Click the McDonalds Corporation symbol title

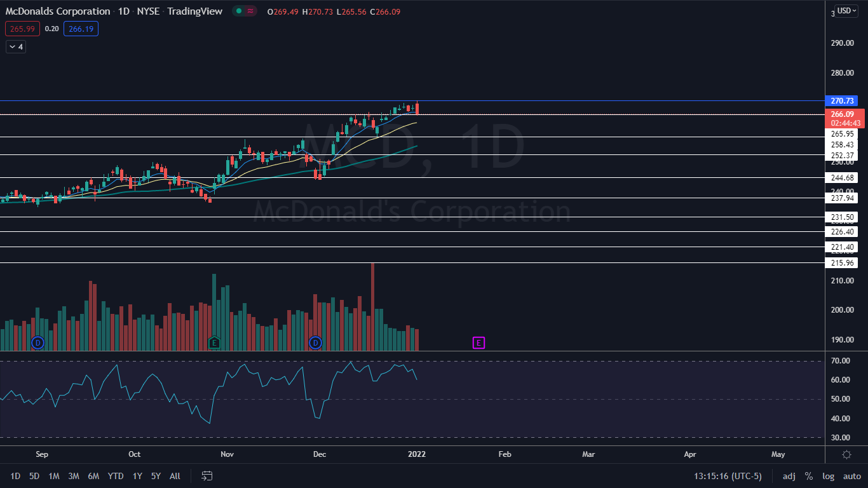click(x=57, y=11)
